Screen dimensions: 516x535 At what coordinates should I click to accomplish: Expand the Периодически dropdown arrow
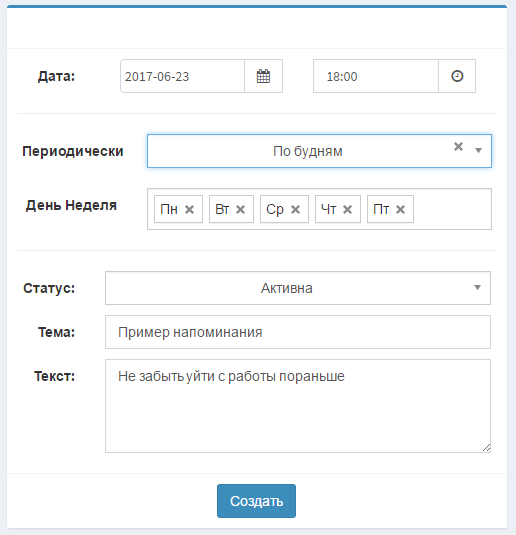pos(478,150)
